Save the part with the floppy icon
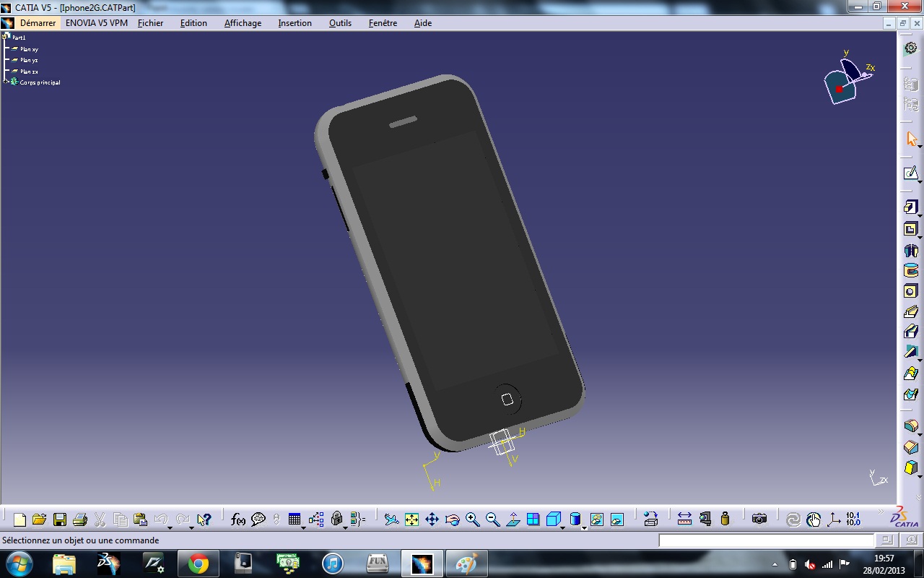924x578 pixels. 60,519
